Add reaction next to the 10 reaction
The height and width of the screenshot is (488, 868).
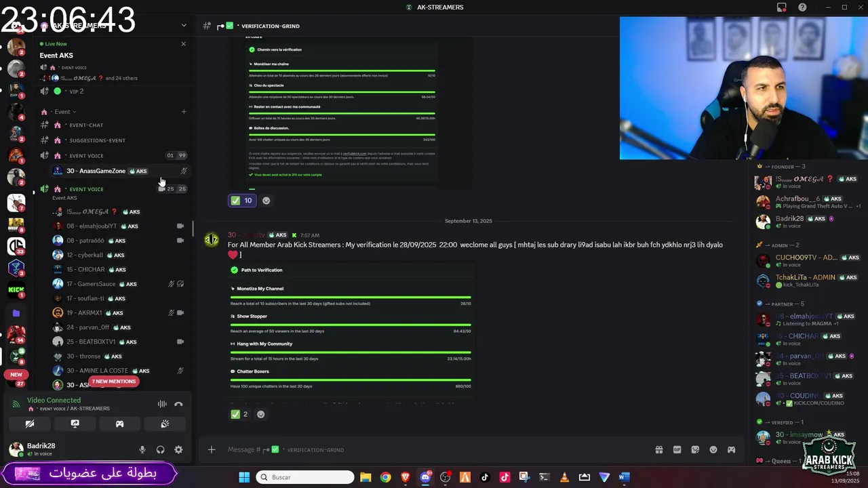point(266,201)
